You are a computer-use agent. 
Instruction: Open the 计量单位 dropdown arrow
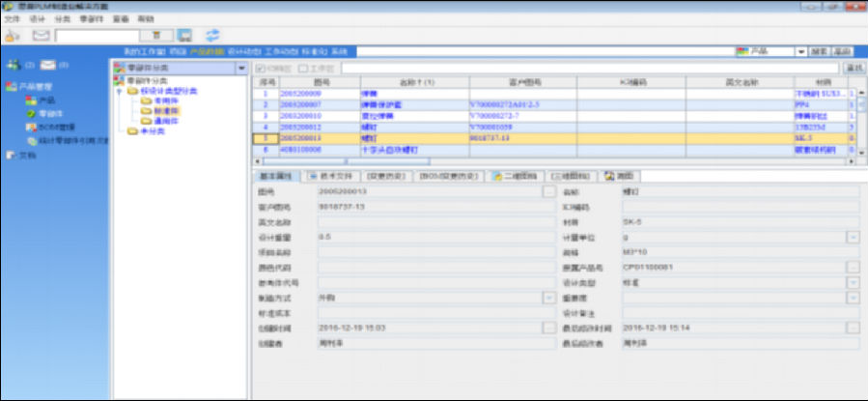854,237
